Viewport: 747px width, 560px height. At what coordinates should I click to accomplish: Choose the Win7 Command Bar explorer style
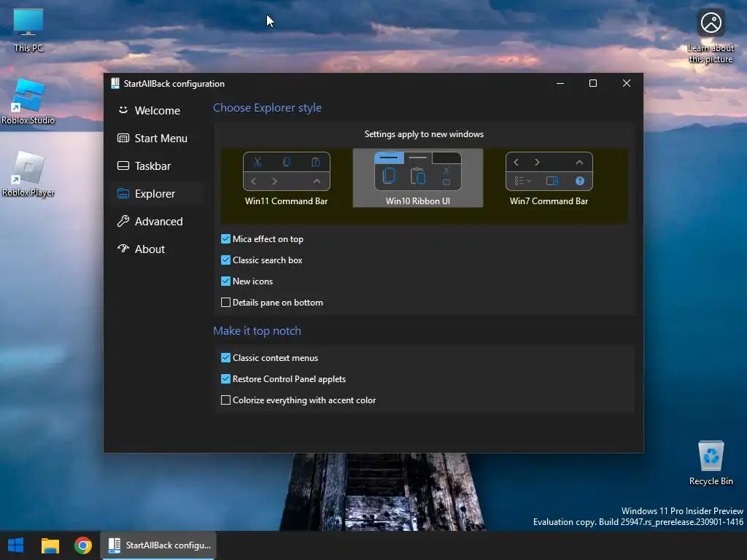[549, 179]
